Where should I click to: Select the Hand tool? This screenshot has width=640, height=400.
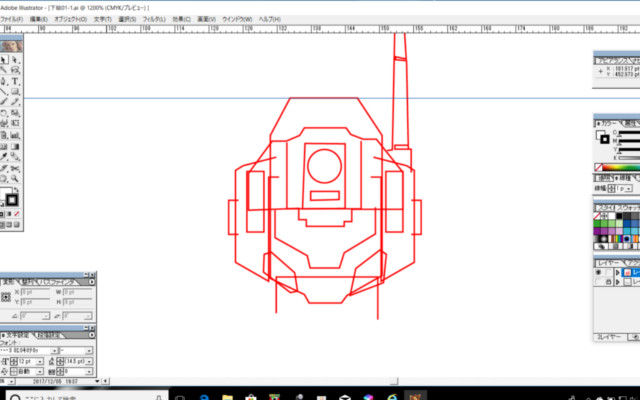[x=4, y=179]
